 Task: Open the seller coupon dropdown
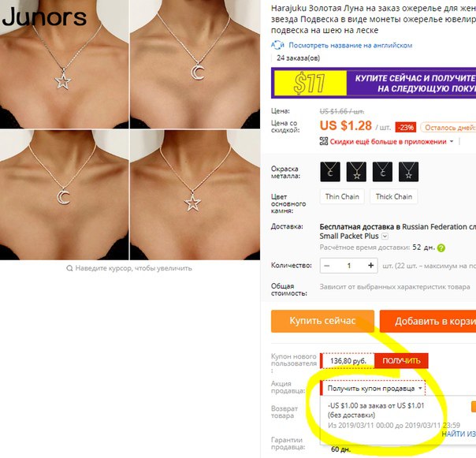point(374,389)
